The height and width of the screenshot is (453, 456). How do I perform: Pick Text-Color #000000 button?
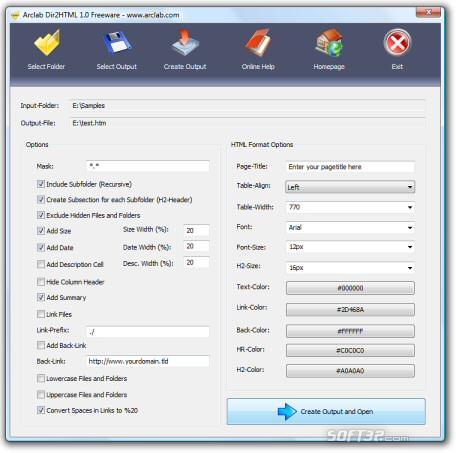(350, 288)
